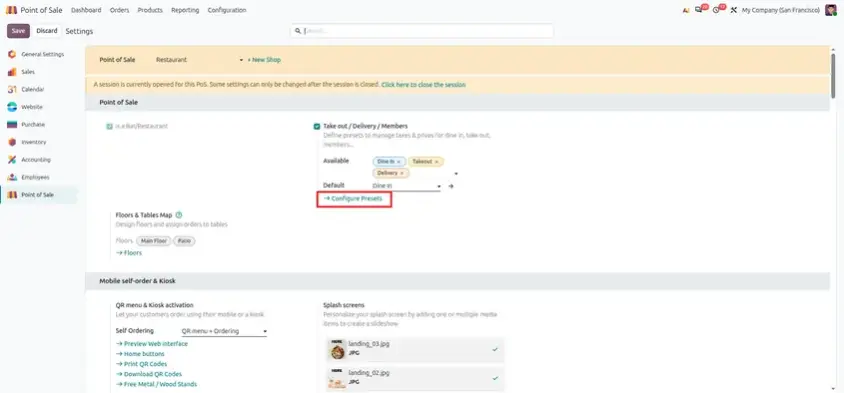Click the Sales sidebar icon
Image resolution: width=844 pixels, height=393 pixels.
click(12, 72)
